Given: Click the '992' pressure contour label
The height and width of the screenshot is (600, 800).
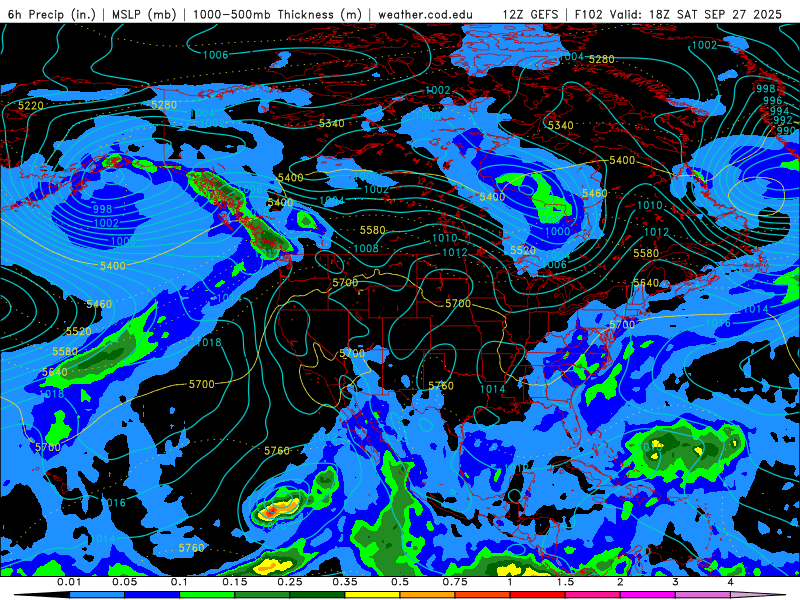Looking at the screenshot, I should coord(783,120).
